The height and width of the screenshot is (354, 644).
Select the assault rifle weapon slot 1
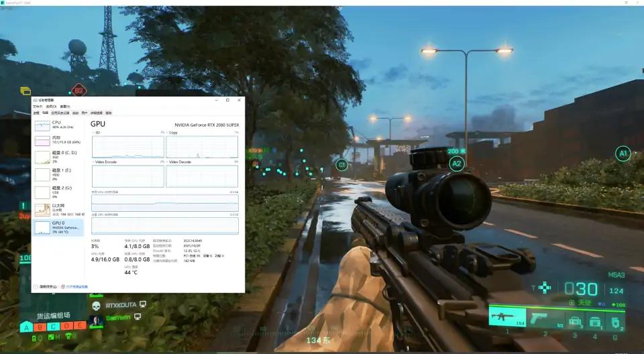click(507, 317)
